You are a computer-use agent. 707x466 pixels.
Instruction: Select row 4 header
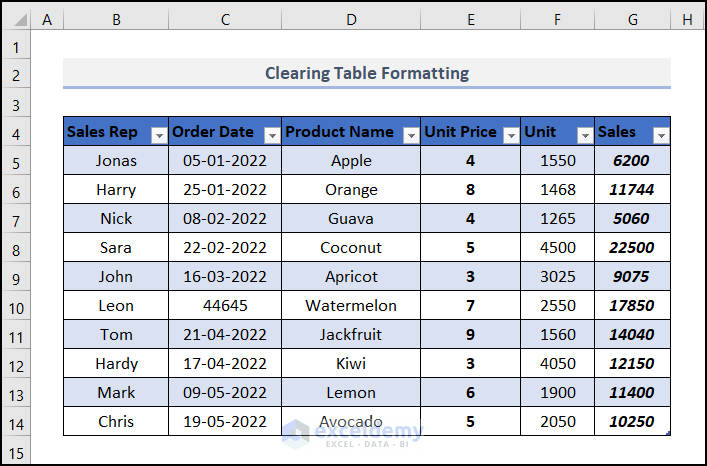[x=17, y=132]
